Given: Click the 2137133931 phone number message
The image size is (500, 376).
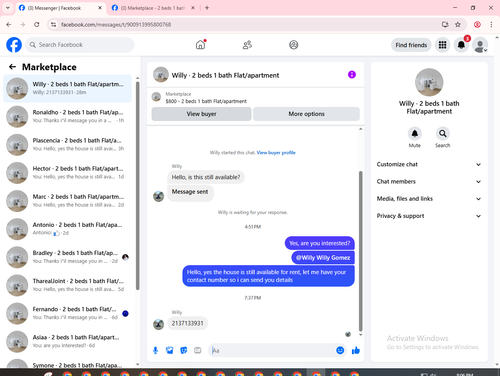Looking at the screenshot, I should point(187,323).
